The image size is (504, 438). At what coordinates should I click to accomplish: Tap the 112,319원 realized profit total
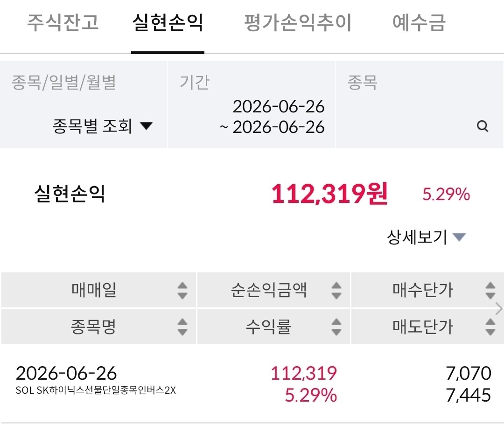(330, 194)
